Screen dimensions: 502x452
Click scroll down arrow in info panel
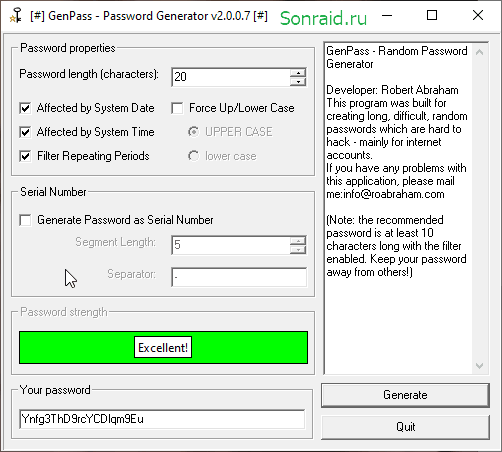(480, 366)
